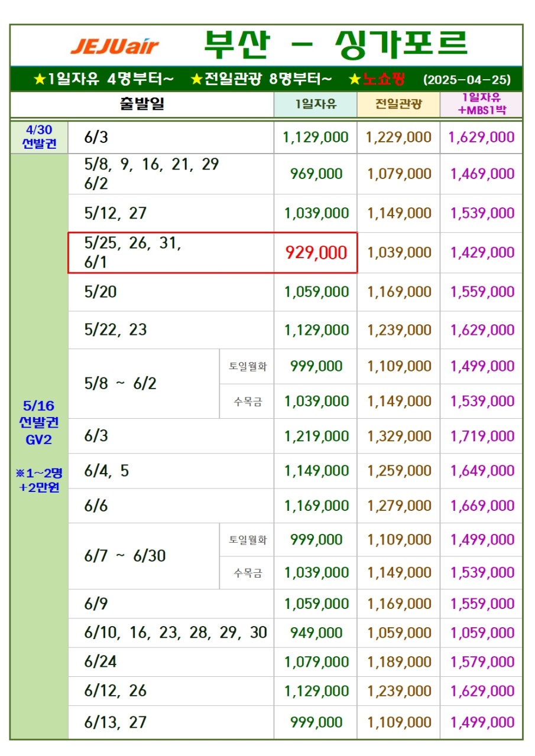Click 1,559,000 in the 6/9 row
535x756 pixels.
coord(482,604)
